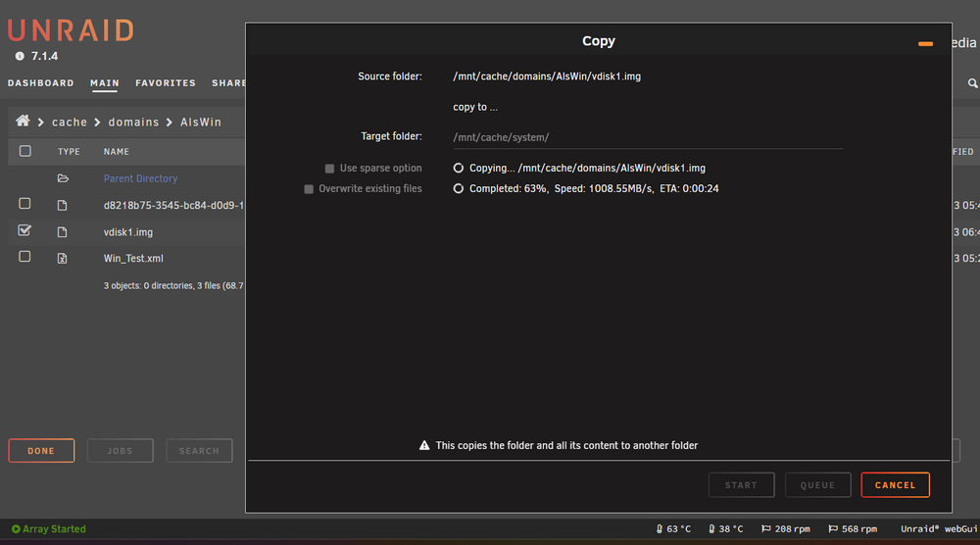
Task: Click the Unraid webGui footer text
Action: (x=939, y=528)
